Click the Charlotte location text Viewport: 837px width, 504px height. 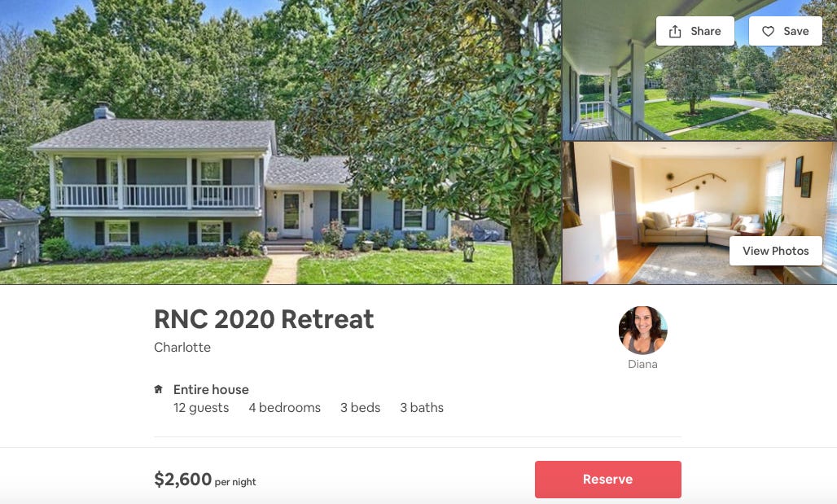(182, 348)
